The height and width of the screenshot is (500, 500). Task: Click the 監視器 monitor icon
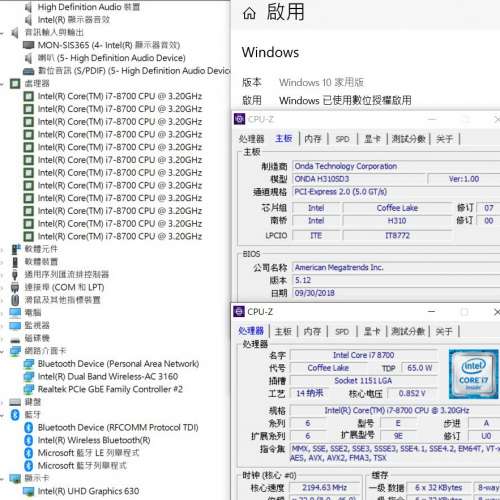15,325
